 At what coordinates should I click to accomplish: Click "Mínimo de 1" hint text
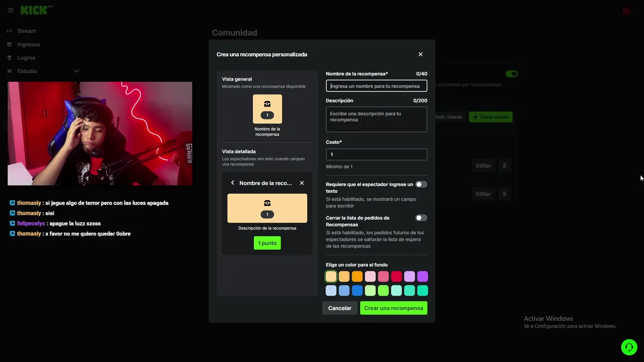(339, 167)
